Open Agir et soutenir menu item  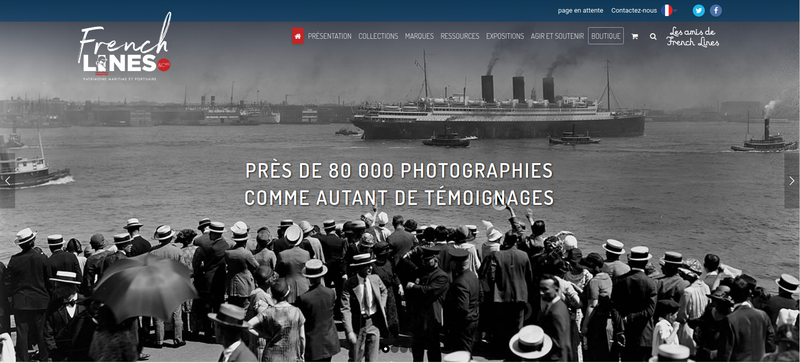[557, 36]
